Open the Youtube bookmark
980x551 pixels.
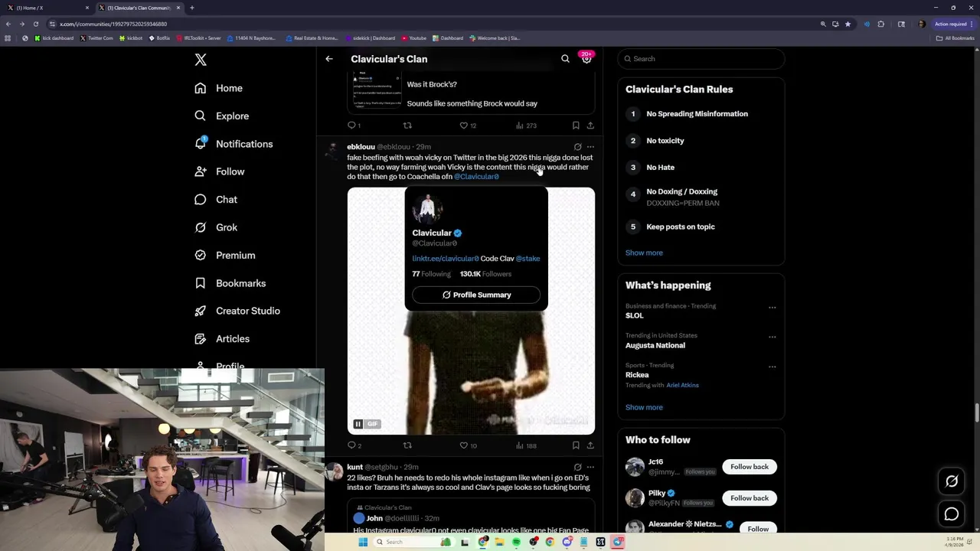coord(414,38)
